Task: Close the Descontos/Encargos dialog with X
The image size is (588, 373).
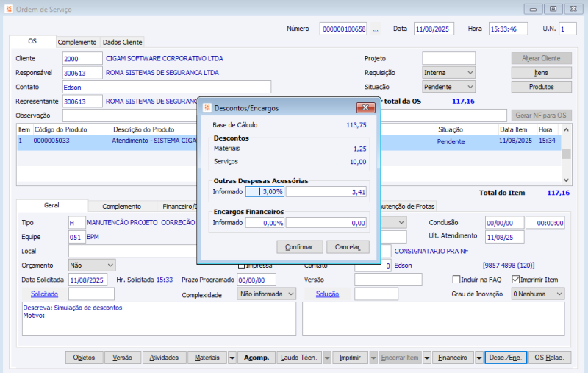Action: 364,107
